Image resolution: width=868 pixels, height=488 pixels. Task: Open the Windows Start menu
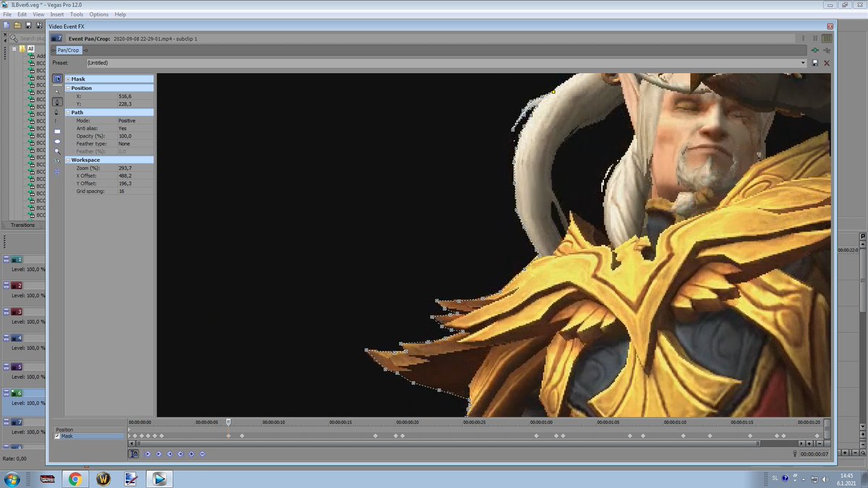pyautogui.click(x=12, y=479)
